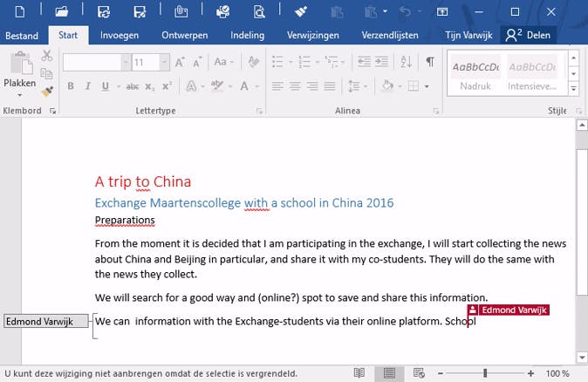Switch to the Invoegen tab
588x382 pixels.
click(x=120, y=35)
